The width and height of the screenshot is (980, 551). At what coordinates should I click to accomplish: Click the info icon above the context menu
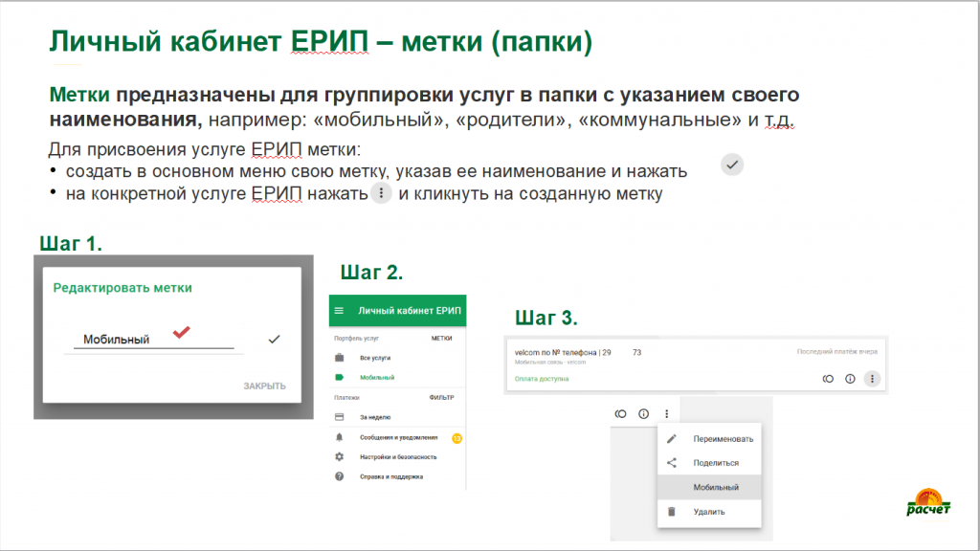[644, 413]
